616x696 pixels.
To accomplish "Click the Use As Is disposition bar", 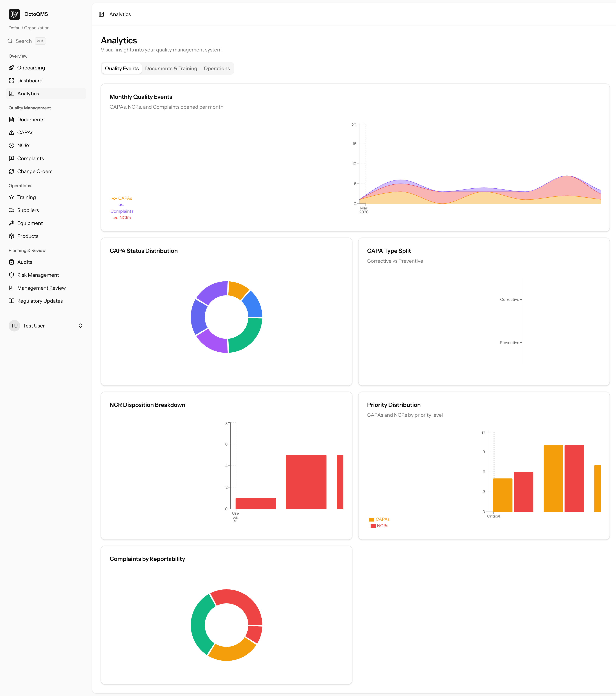I will 256,503.
